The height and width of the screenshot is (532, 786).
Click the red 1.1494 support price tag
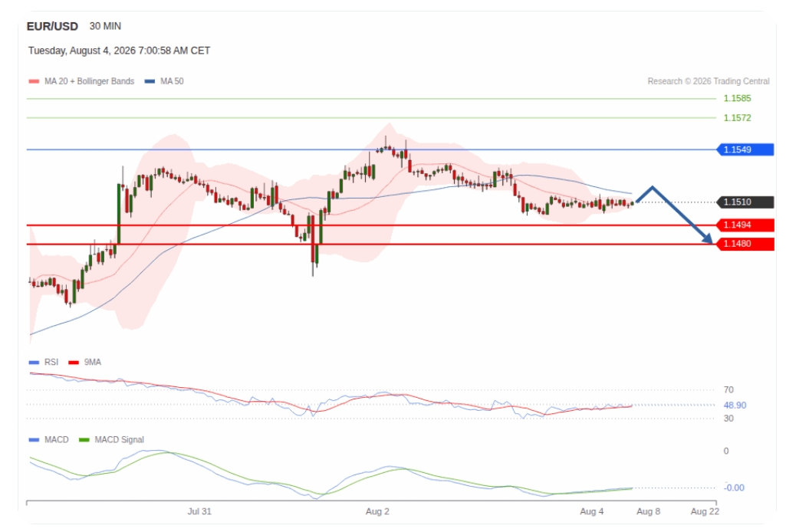pyautogui.click(x=745, y=225)
